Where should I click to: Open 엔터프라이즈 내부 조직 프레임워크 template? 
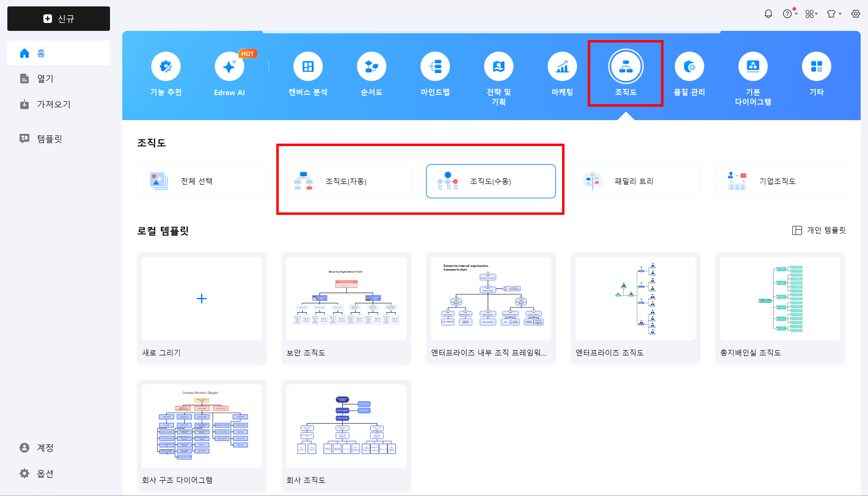click(x=491, y=308)
